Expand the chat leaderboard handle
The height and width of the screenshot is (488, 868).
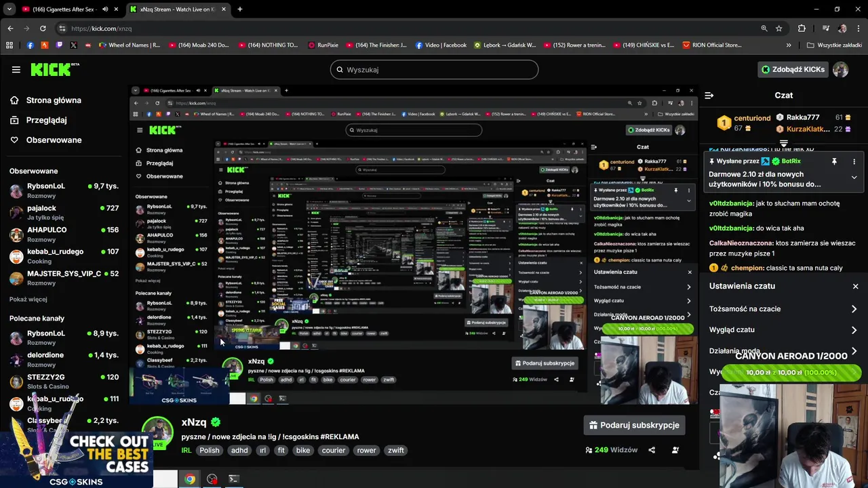point(783,143)
